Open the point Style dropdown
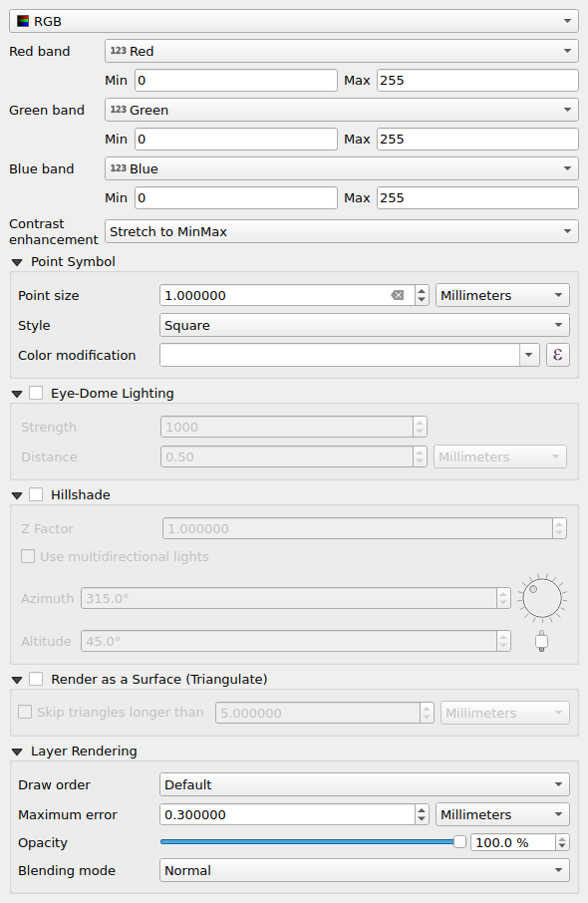Viewport: 588px width, 903px height. (364, 325)
